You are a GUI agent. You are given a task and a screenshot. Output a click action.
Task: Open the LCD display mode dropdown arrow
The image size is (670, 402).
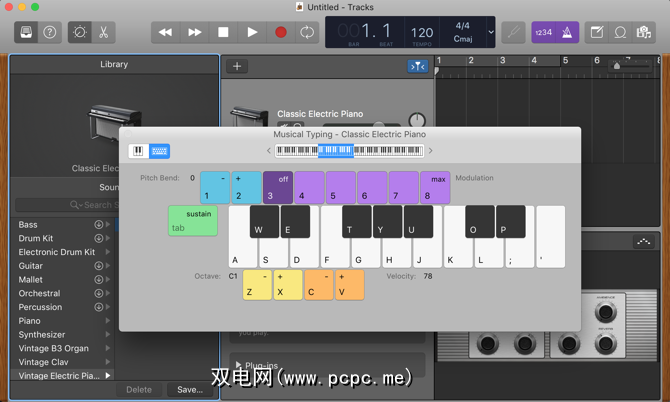[490, 32]
